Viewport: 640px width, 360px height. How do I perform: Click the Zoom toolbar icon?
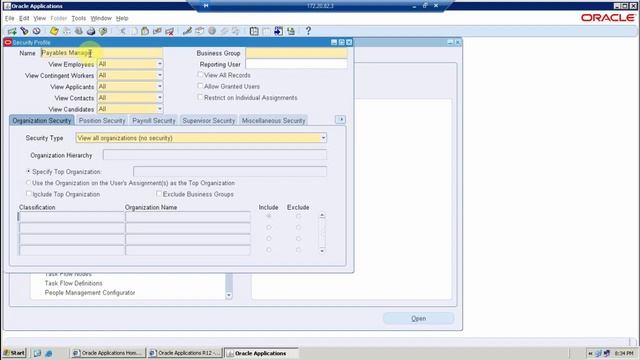point(200,31)
